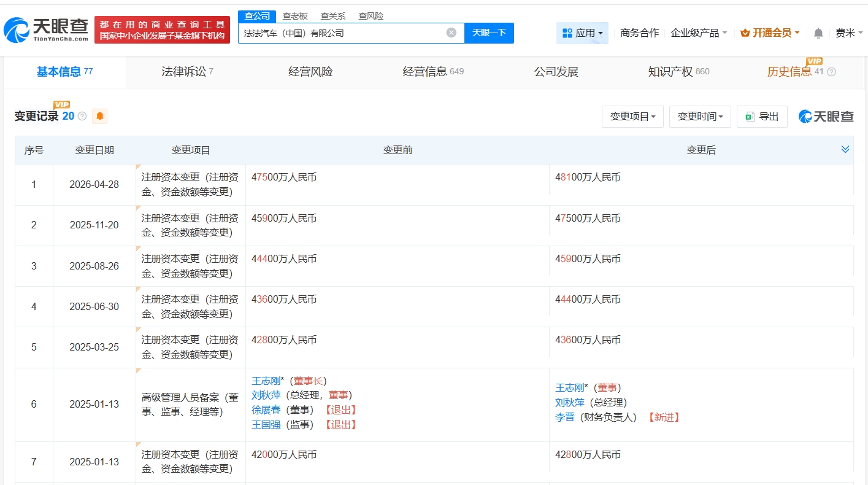Expand 开通会员 membership dropdown

[x=770, y=33]
